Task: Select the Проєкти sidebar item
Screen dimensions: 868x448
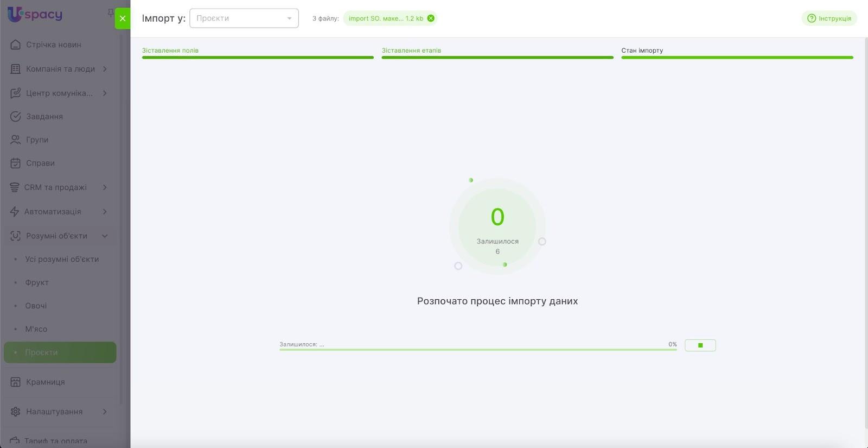Action: 60,352
